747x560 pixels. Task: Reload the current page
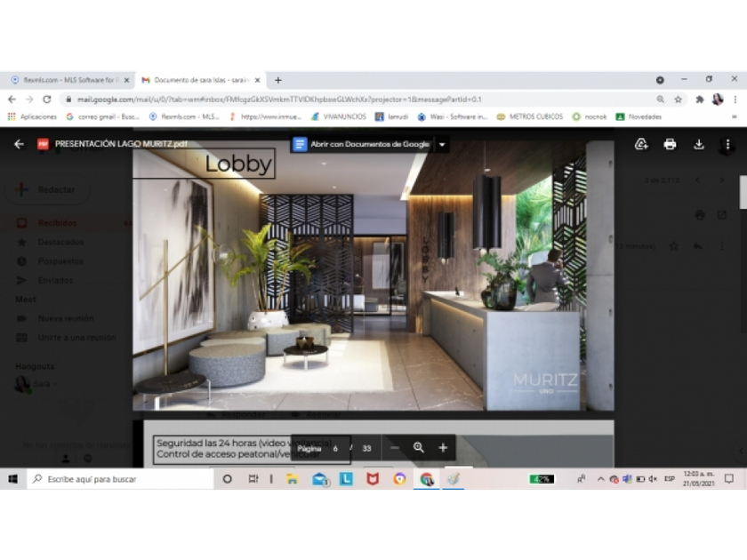(46, 99)
